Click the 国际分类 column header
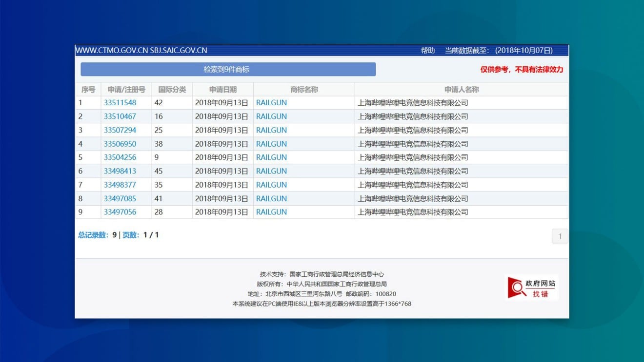Image resolution: width=644 pixels, height=362 pixels. 172,89
